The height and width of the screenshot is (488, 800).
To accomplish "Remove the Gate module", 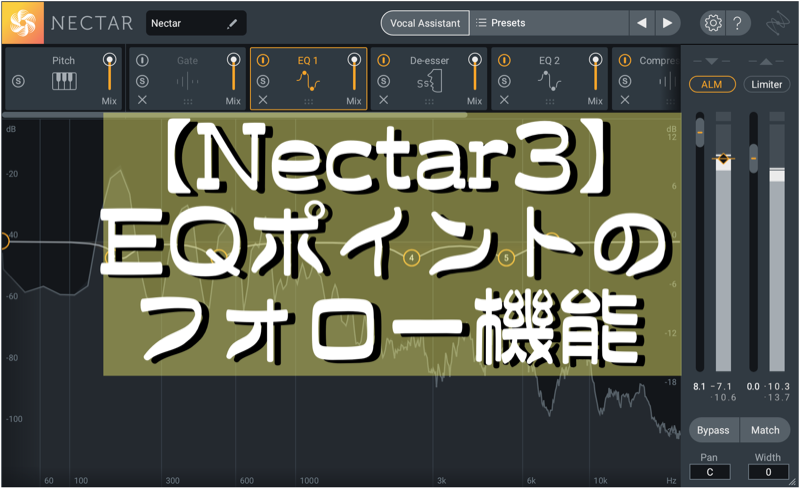I will 142,100.
